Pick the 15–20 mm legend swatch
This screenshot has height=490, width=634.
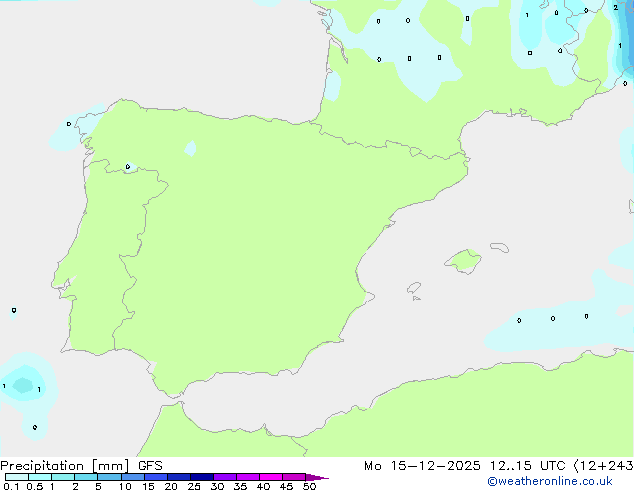click(x=156, y=477)
